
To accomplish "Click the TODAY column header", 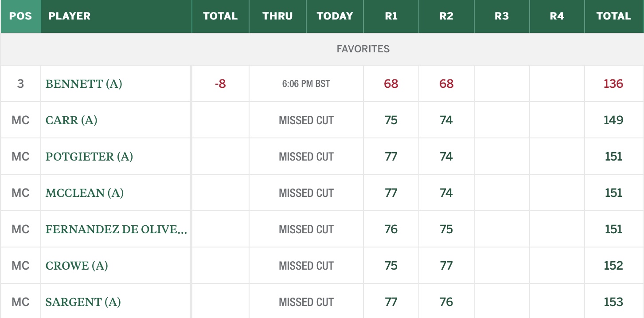I will point(335,16).
